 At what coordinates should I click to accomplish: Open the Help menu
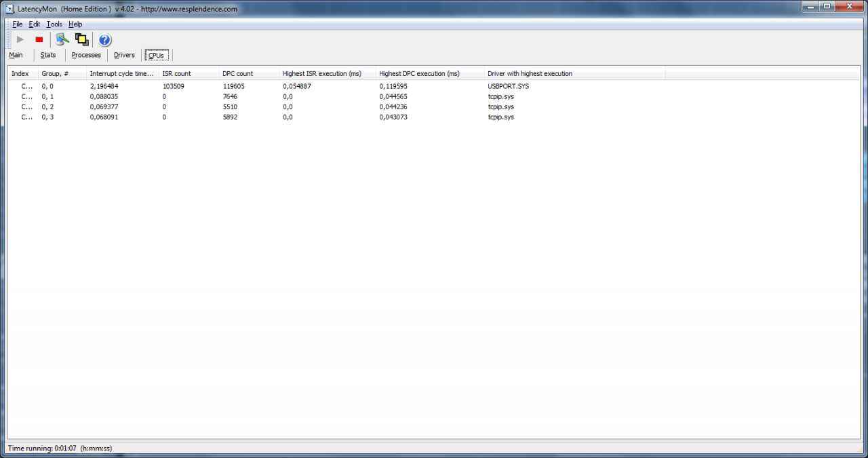[75, 24]
